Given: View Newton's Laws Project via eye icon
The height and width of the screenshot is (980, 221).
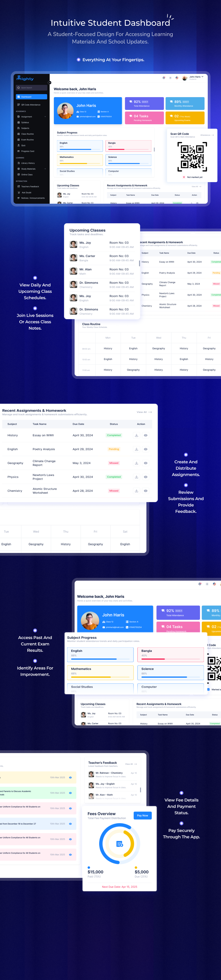Looking at the screenshot, I should pyautogui.click(x=145, y=477).
